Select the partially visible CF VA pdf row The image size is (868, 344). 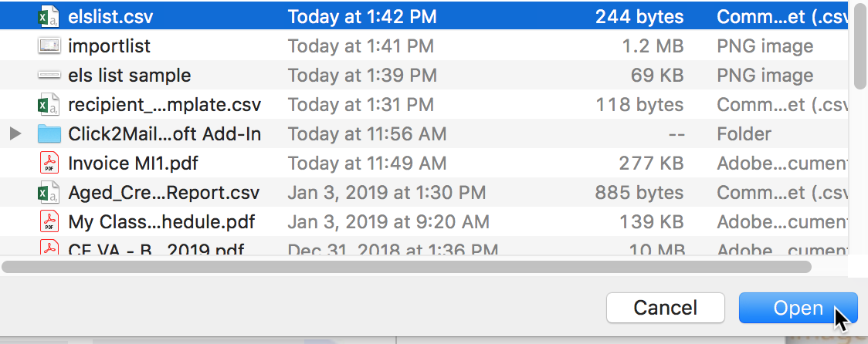pyautogui.click(x=424, y=246)
